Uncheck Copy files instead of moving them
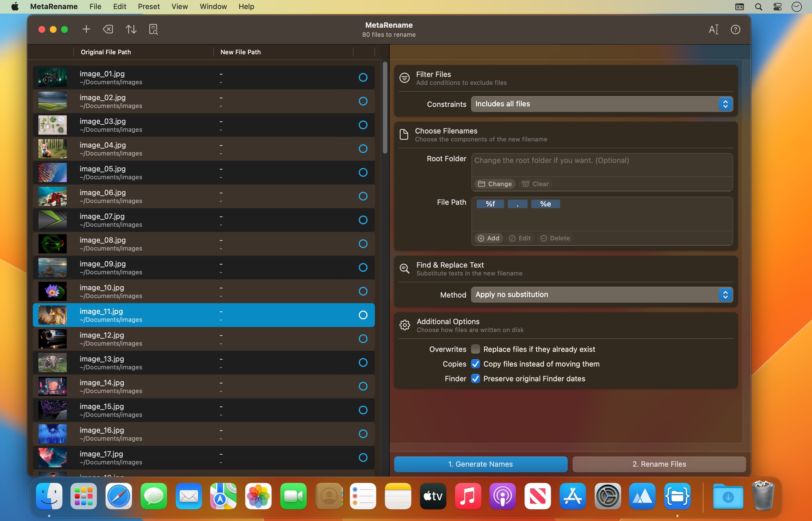Viewport: 812px width, 521px height. click(475, 364)
